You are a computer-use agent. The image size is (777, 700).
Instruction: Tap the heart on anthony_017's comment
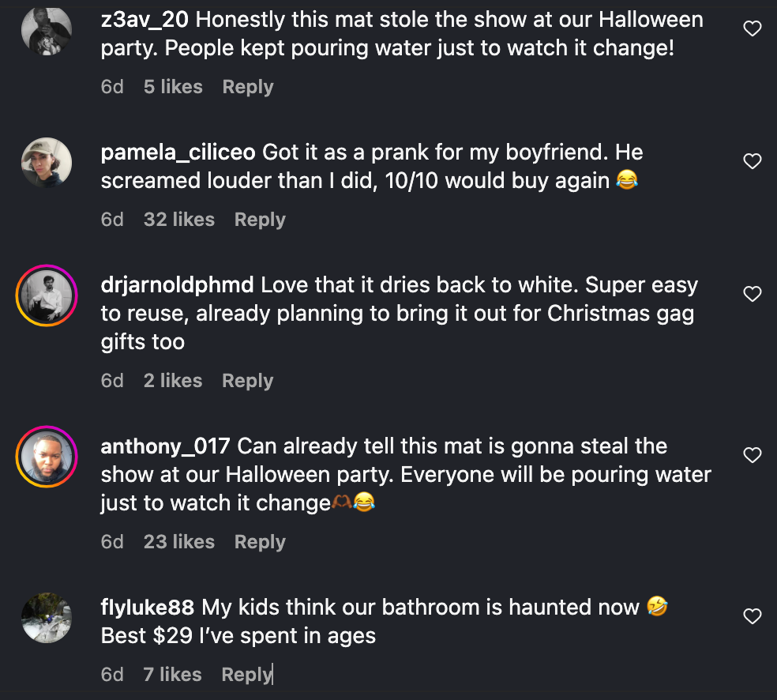(x=753, y=455)
